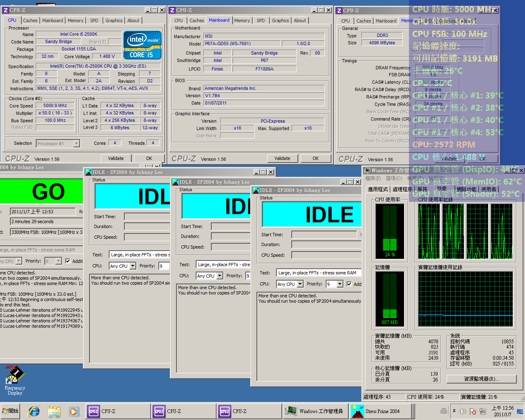525x420 pixels.
Task: Switch to 處理程序 tab in Task Manager
Action: 402,189
